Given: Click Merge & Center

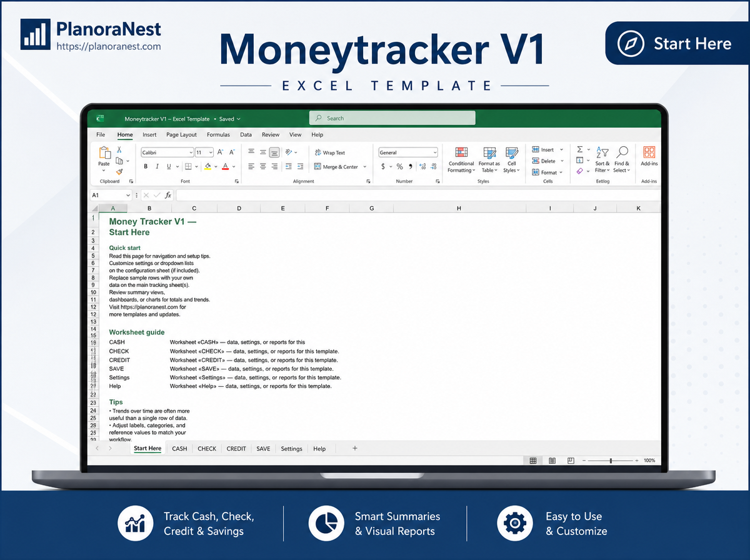Looking at the screenshot, I should point(336,167).
